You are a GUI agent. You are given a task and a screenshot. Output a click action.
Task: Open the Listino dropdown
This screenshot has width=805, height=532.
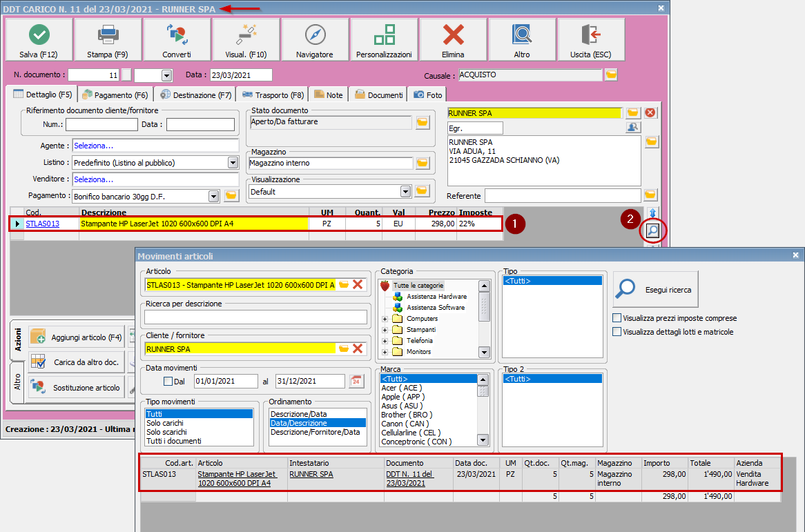click(233, 163)
